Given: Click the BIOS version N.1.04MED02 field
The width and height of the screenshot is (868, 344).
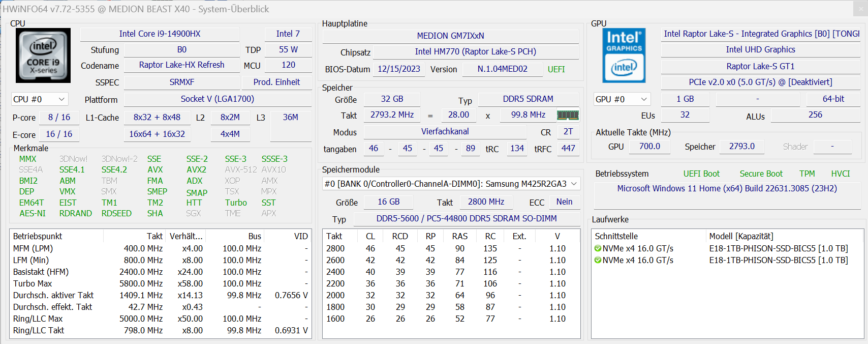Looking at the screenshot, I should tap(502, 69).
